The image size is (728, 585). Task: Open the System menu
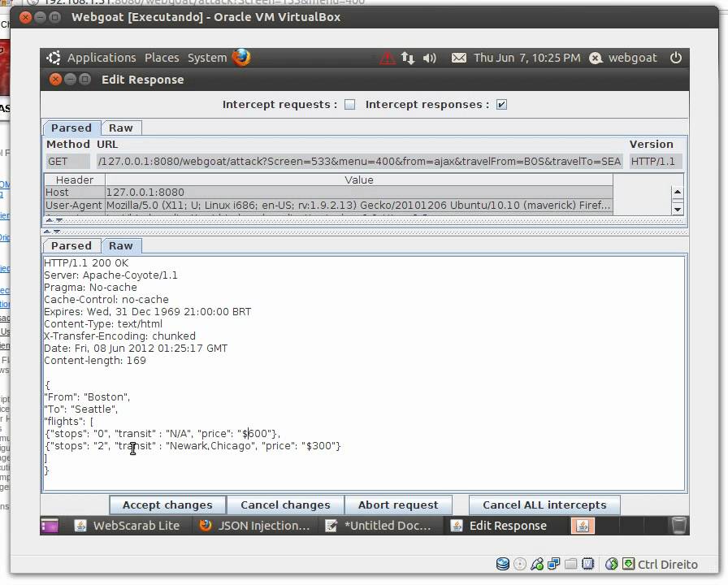coord(207,58)
